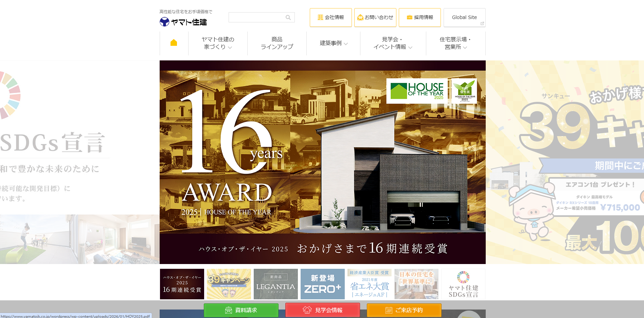Click the search magnifier icon

(288, 18)
